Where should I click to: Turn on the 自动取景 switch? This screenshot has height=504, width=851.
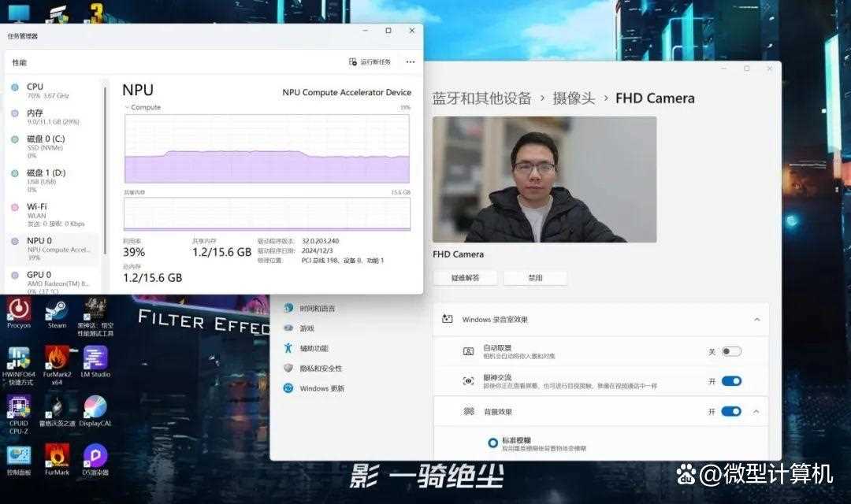click(x=731, y=351)
